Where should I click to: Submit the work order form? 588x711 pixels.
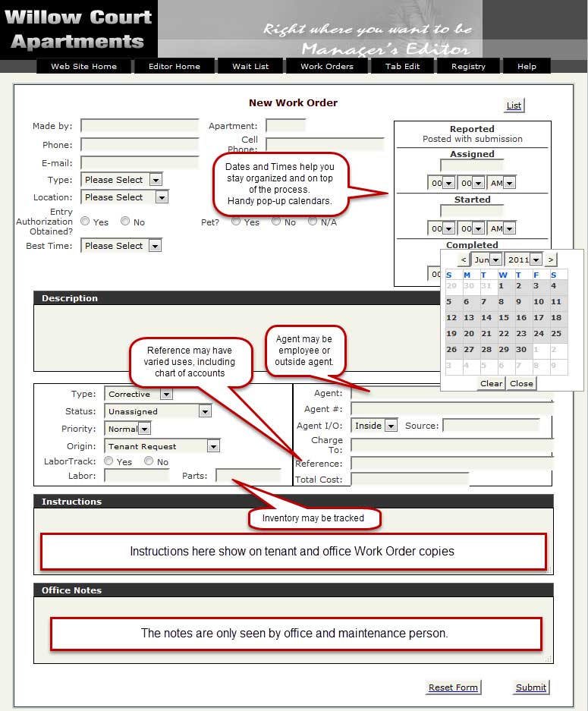(x=531, y=687)
